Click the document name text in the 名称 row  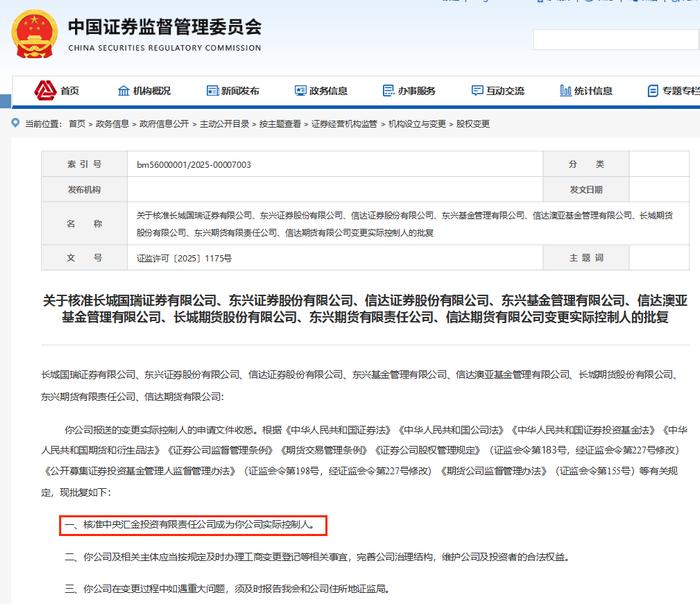[404, 224]
